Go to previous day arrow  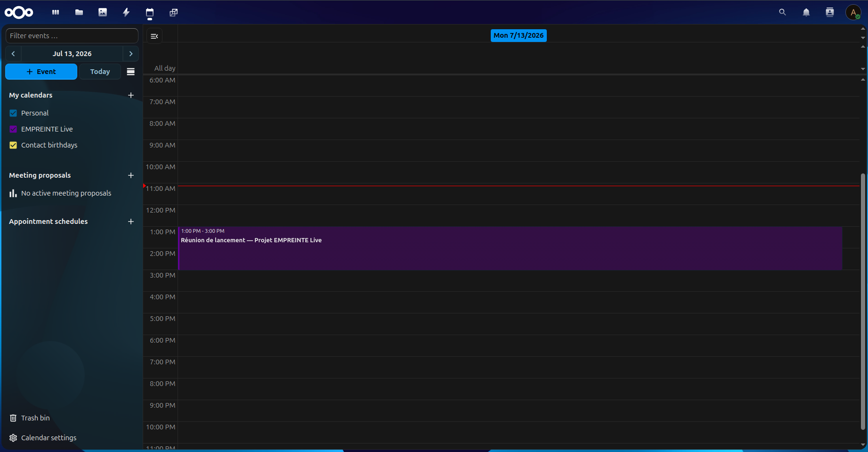pos(13,54)
